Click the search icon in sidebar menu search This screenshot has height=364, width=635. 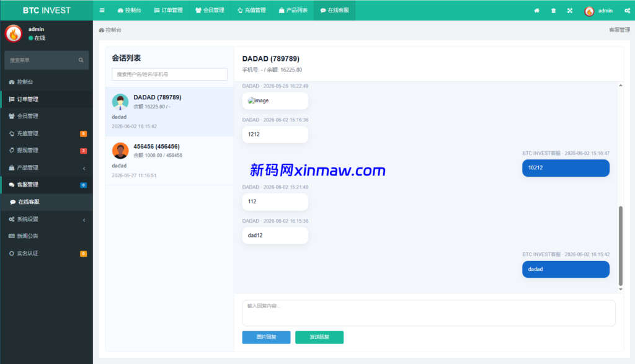(x=81, y=60)
